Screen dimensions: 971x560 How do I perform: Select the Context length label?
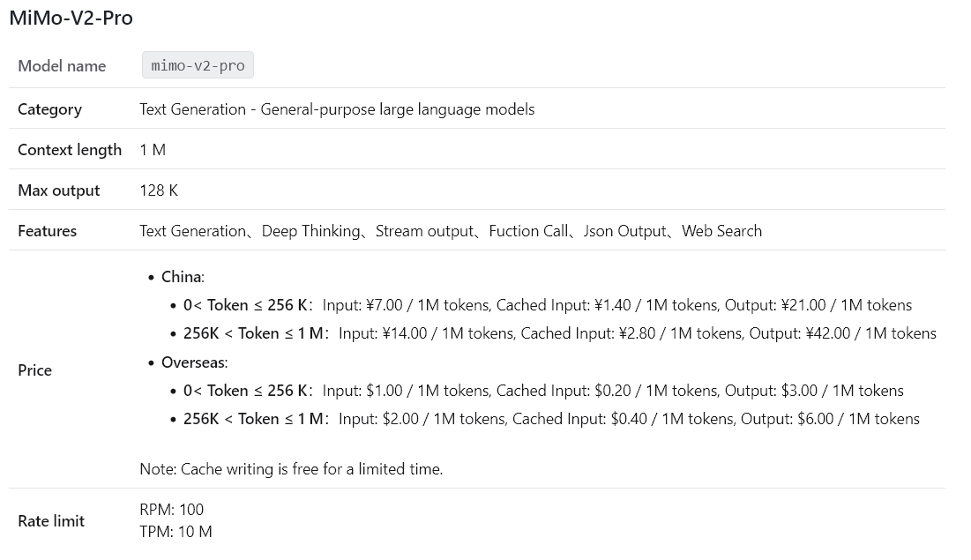click(x=70, y=150)
